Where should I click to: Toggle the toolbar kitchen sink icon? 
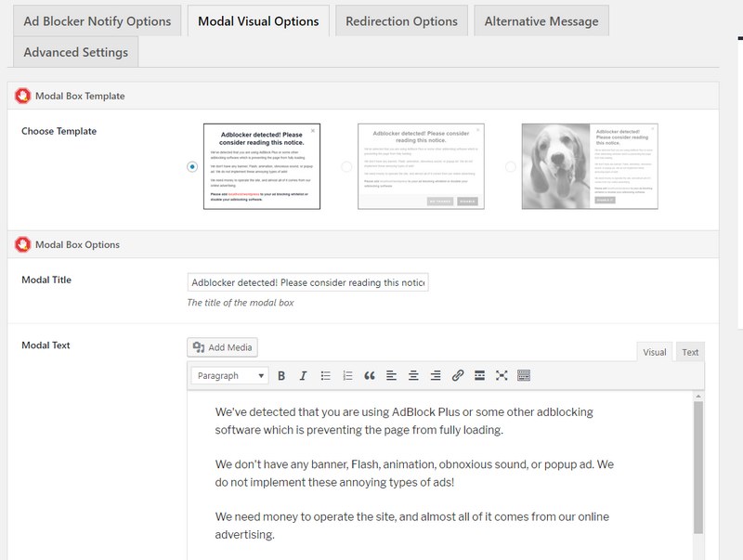tap(524, 376)
